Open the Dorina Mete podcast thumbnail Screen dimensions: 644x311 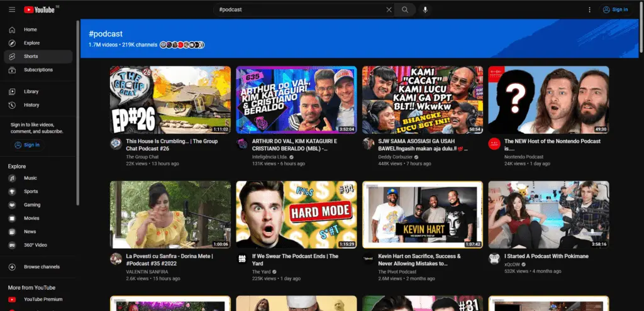coord(170,215)
